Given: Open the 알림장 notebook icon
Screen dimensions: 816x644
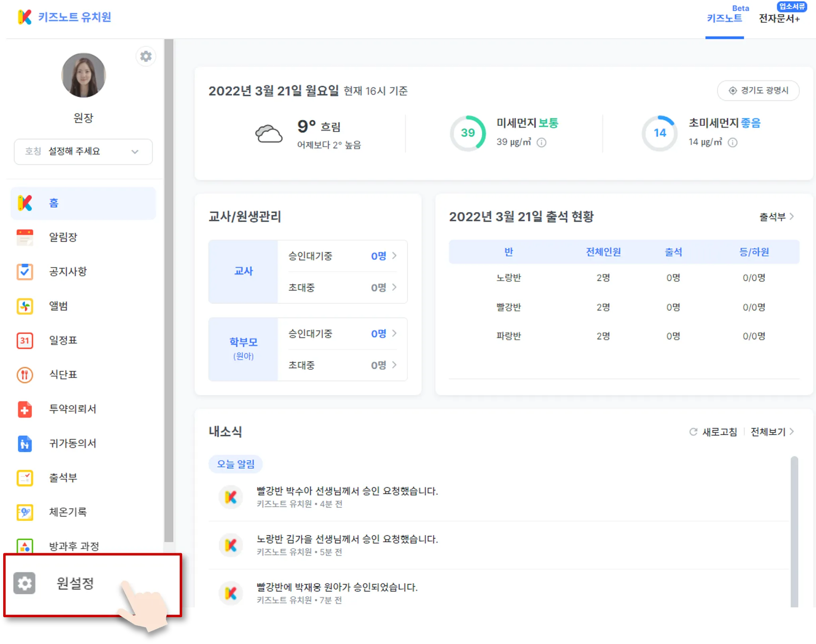Looking at the screenshot, I should [25, 237].
